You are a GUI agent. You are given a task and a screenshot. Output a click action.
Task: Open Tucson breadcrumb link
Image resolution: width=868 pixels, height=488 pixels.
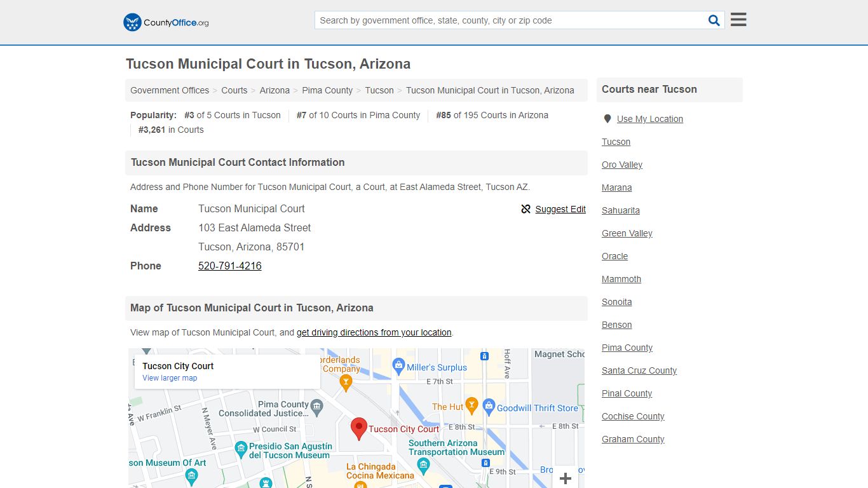(379, 90)
